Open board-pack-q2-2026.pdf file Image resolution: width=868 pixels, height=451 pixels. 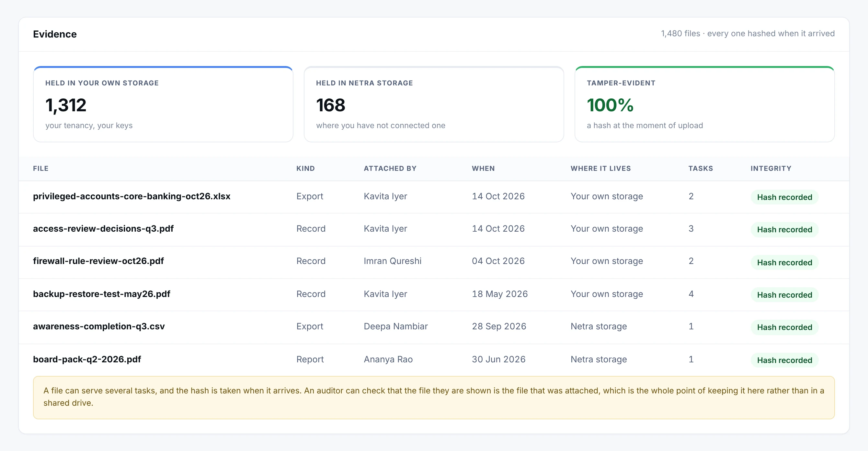coord(87,359)
